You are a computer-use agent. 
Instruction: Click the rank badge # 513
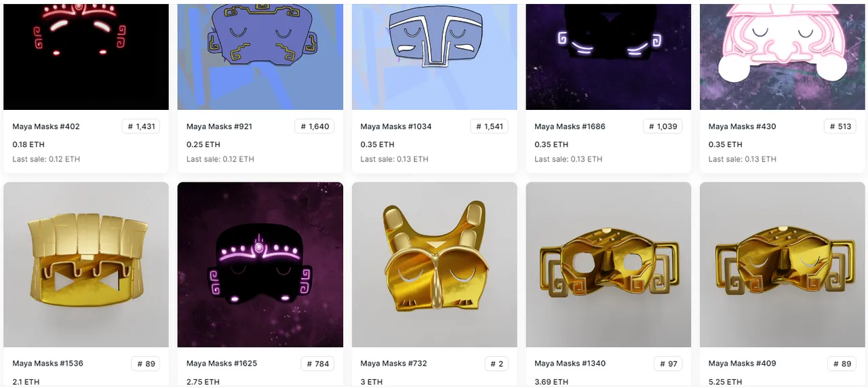[840, 126]
